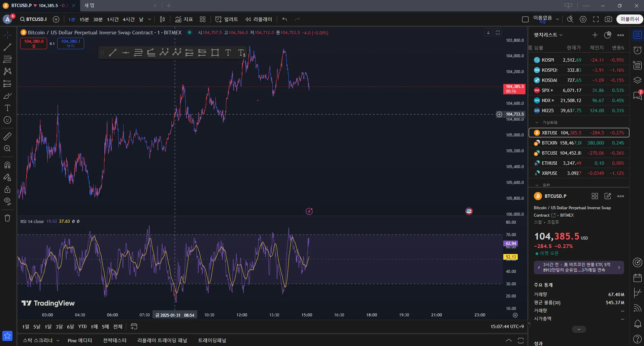Screen dimensions: 644x346
Task: Expand the bottom panel with up chevron
Action: [509, 340]
